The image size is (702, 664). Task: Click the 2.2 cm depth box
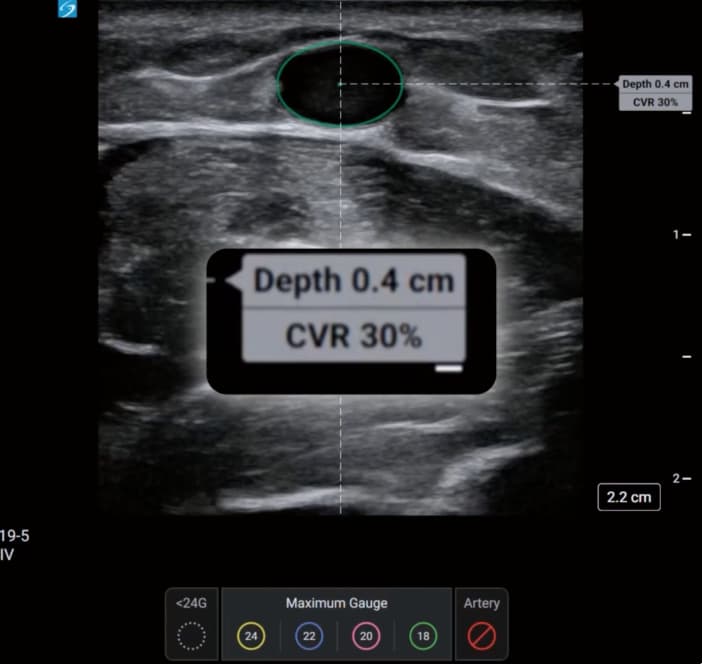click(x=628, y=497)
